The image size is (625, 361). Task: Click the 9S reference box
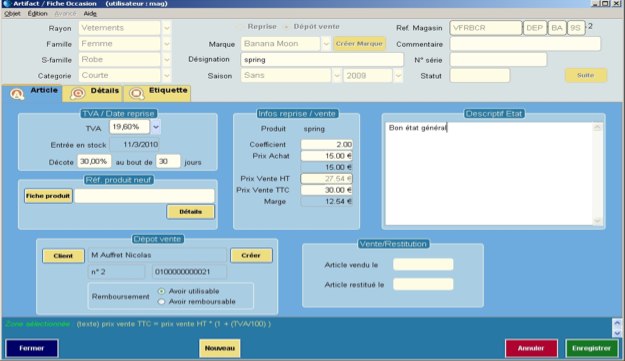point(576,28)
